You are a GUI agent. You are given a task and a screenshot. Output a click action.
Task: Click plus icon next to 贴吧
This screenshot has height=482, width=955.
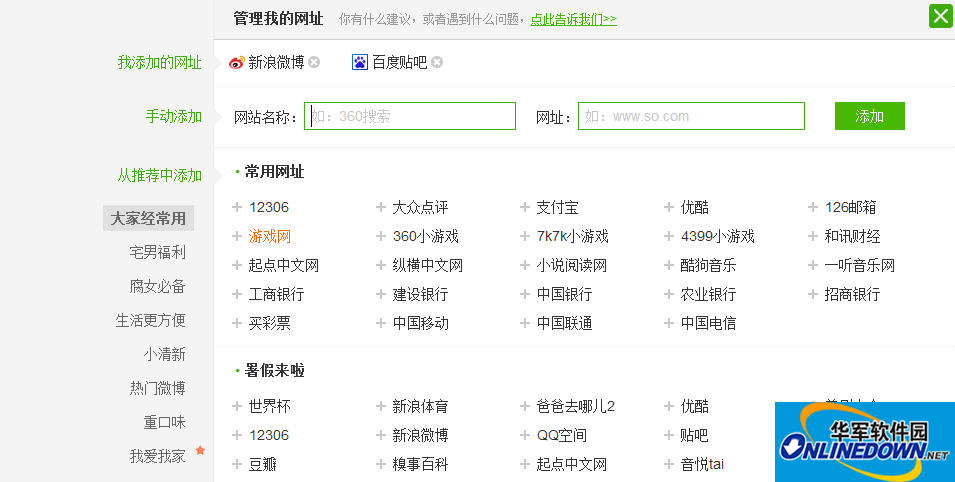(669, 435)
